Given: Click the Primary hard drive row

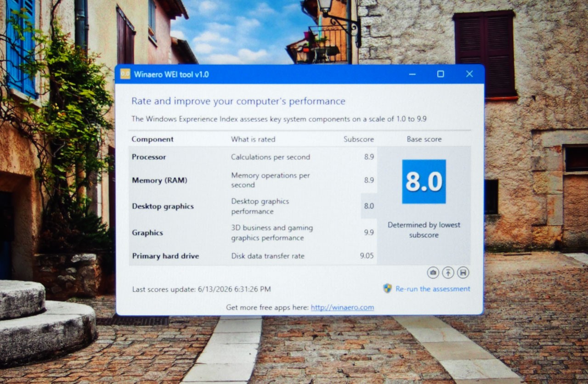Looking at the screenshot, I should click(253, 256).
